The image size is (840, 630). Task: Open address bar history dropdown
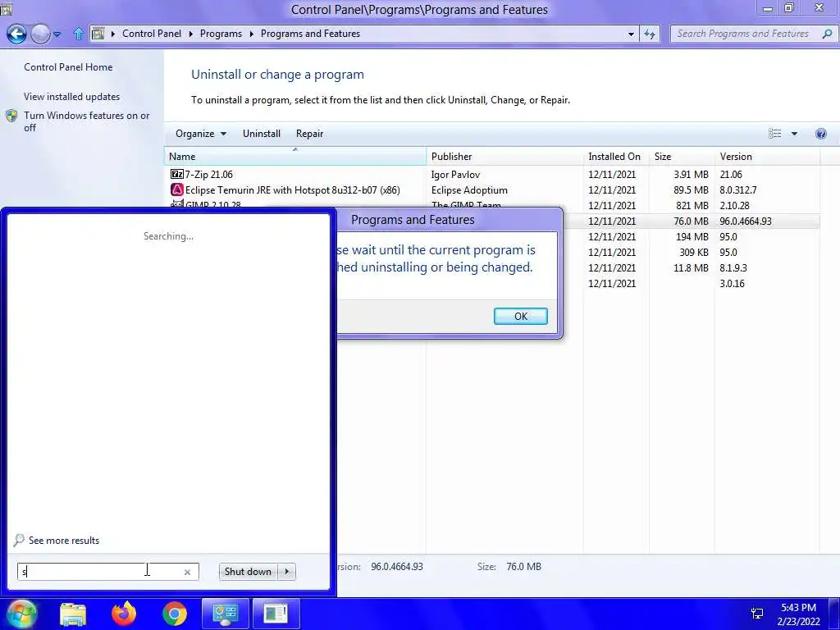point(631,34)
